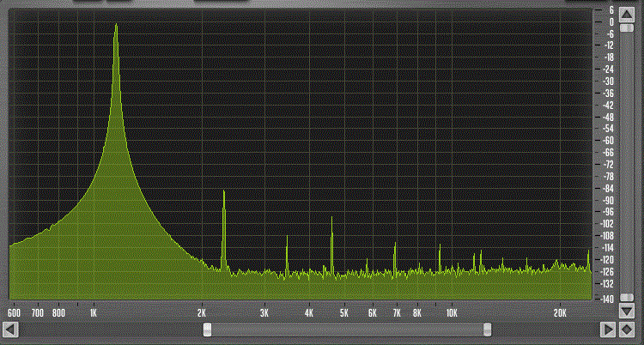Click the 6 dB scale label
Image resolution: width=644 pixels, height=345 pixels.
(611, 9)
